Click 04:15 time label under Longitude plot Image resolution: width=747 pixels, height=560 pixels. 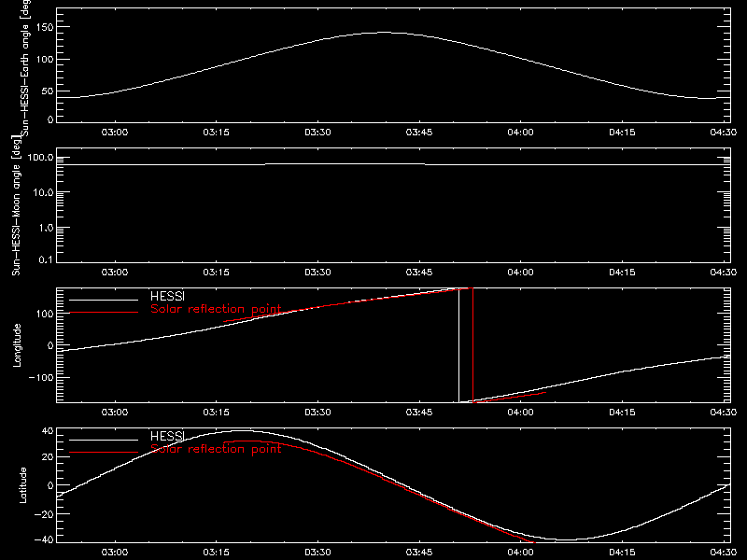pos(622,412)
